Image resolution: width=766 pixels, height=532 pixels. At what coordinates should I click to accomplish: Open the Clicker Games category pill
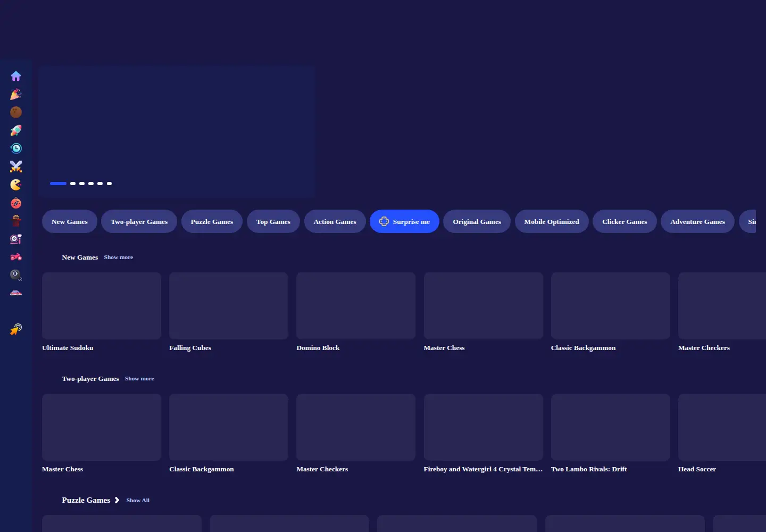pos(625,221)
